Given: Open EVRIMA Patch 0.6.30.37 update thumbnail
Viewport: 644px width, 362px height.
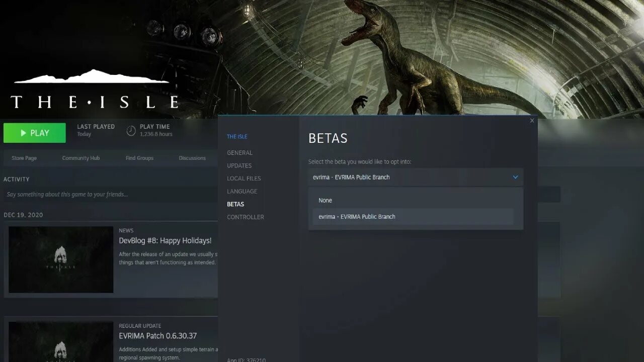Looking at the screenshot, I should tap(61, 342).
